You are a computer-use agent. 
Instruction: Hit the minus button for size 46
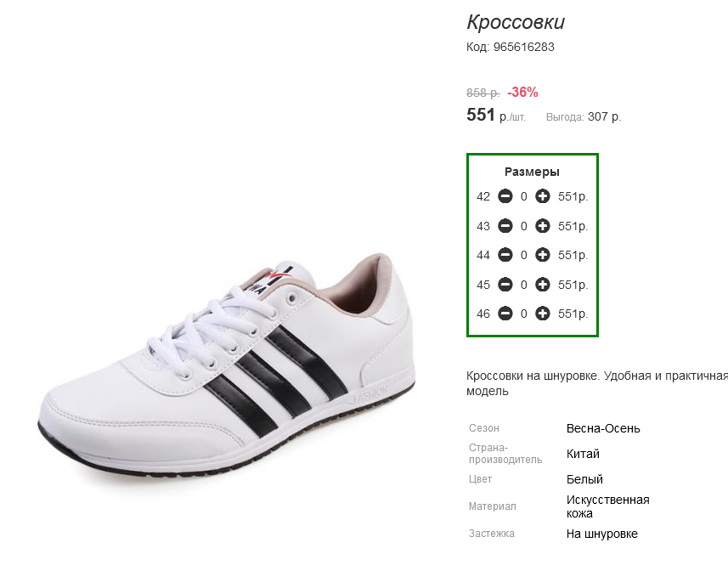(505, 314)
